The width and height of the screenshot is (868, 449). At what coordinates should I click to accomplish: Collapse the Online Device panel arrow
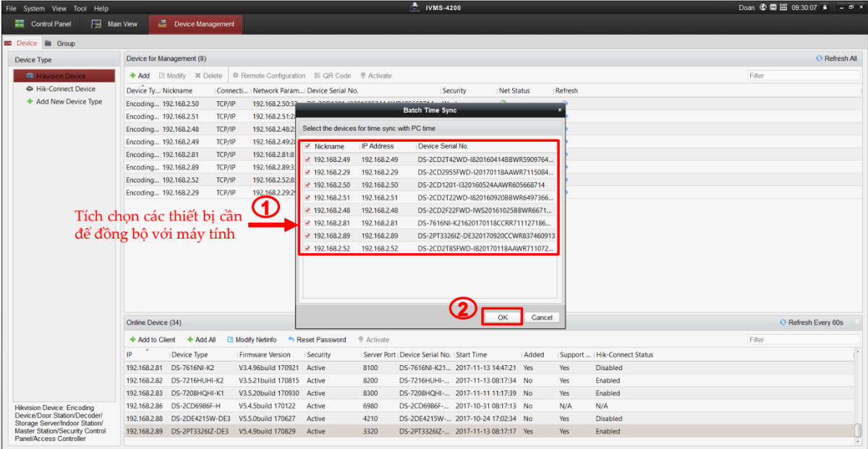pos(857,322)
